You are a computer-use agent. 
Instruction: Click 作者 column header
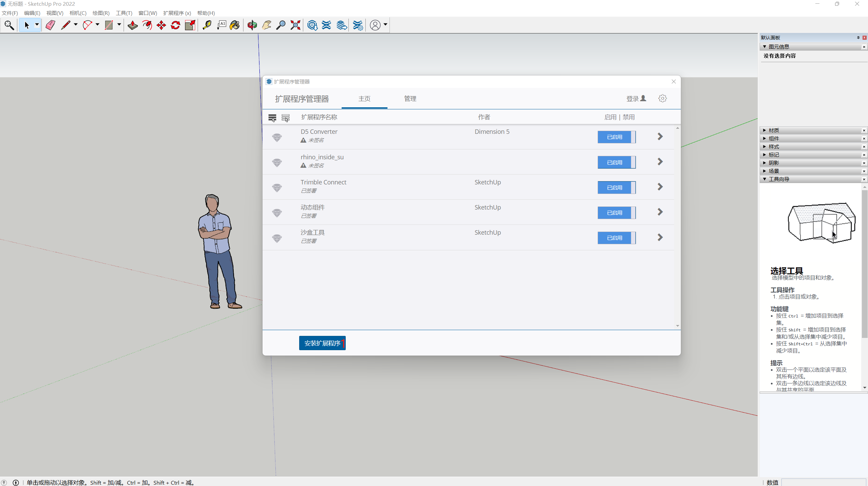[x=484, y=117]
